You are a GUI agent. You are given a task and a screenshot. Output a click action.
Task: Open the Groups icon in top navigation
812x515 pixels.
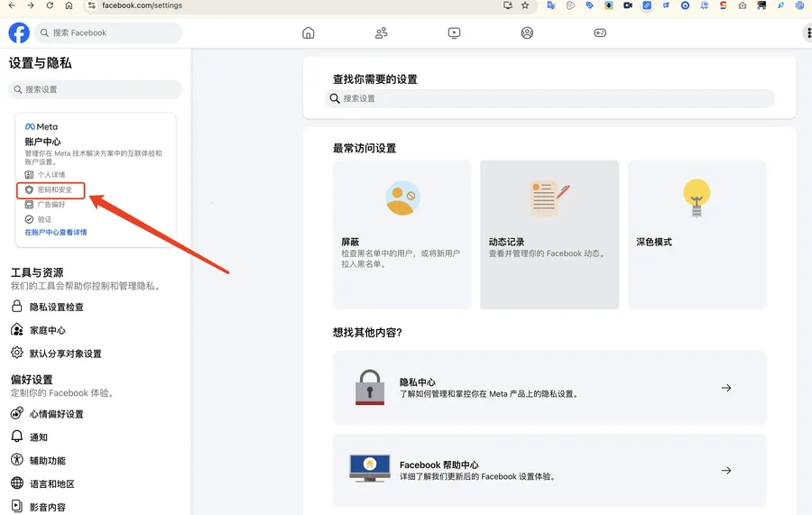coord(527,33)
